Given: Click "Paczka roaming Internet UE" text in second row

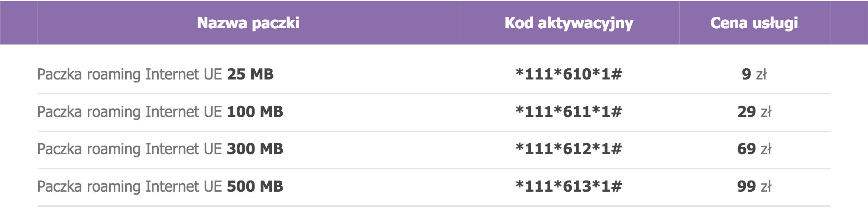Looking at the screenshot, I should [129, 112].
